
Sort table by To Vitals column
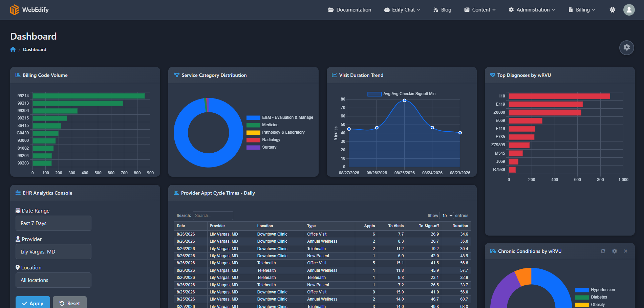click(392, 226)
